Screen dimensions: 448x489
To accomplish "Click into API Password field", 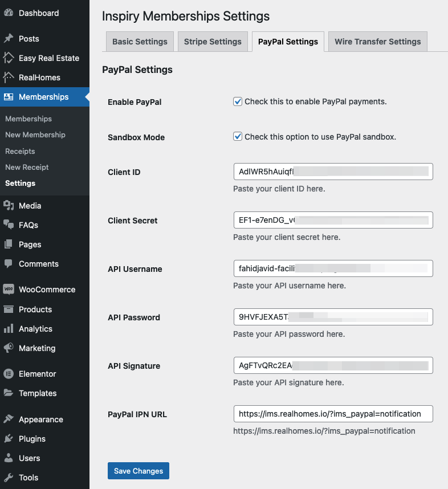I will point(333,317).
